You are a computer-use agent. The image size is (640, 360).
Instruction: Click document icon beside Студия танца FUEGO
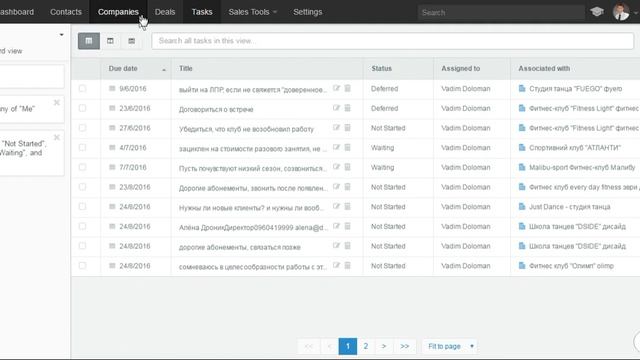pyautogui.click(x=522, y=88)
